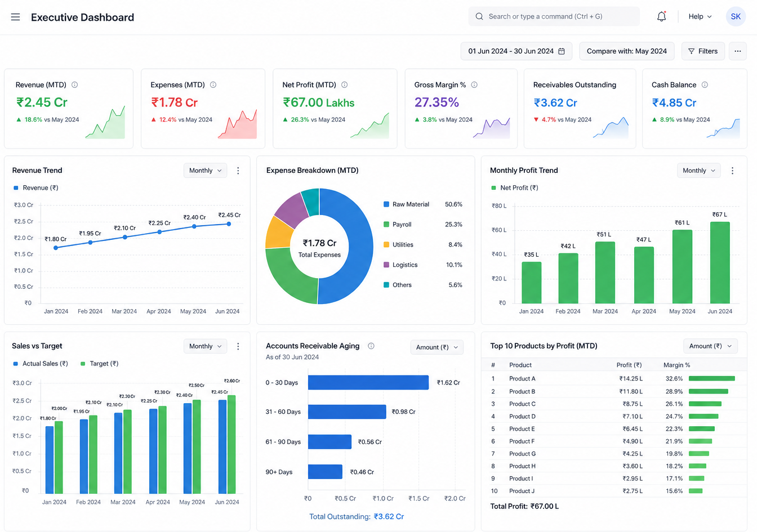Image resolution: width=757 pixels, height=532 pixels.
Task: Click the 0 - 30 Days aging bar
Action: click(x=368, y=383)
